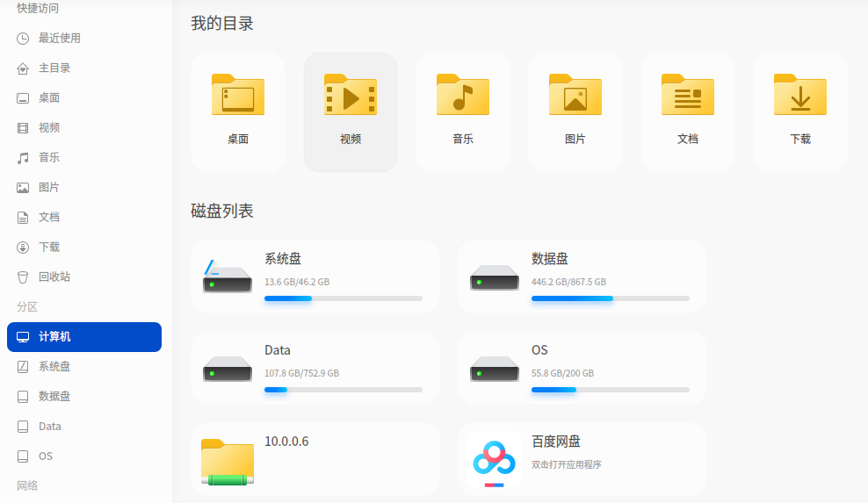Click OS title in disk list
Viewport: 868px width, 503px height.
tap(539, 350)
